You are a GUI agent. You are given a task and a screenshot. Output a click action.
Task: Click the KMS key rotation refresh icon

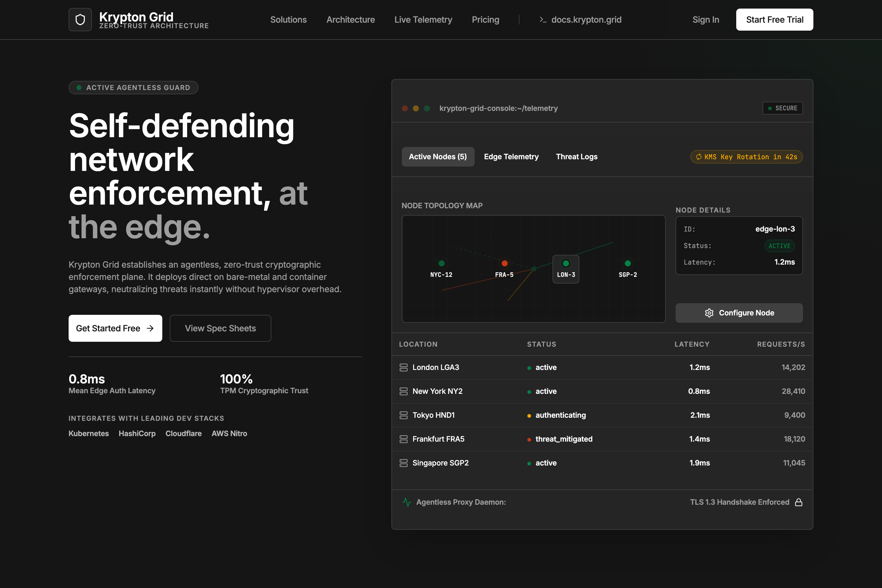click(x=699, y=157)
